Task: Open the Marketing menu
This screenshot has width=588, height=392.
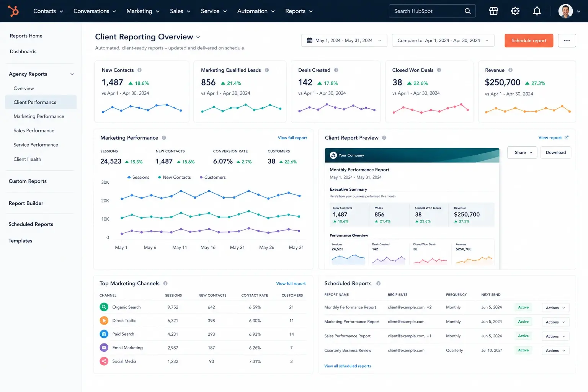Action: pos(143,11)
